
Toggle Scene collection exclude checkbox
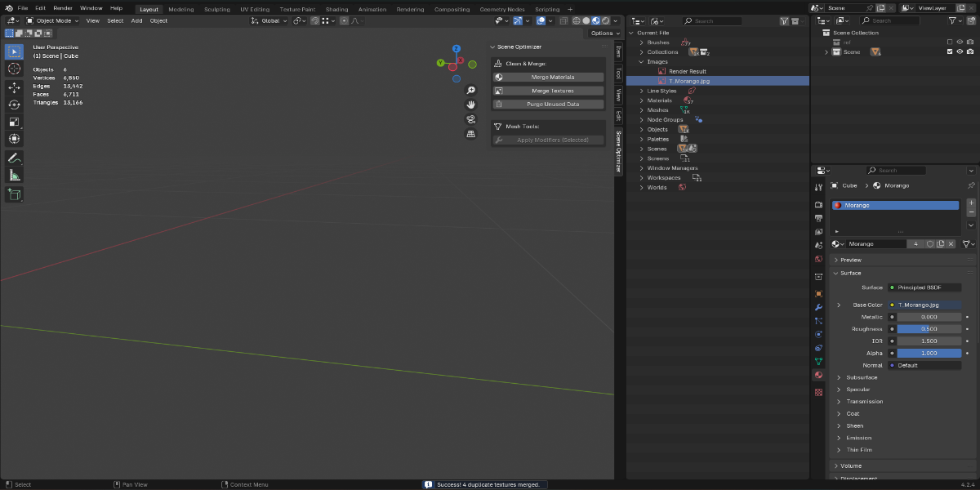click(949, 51)
